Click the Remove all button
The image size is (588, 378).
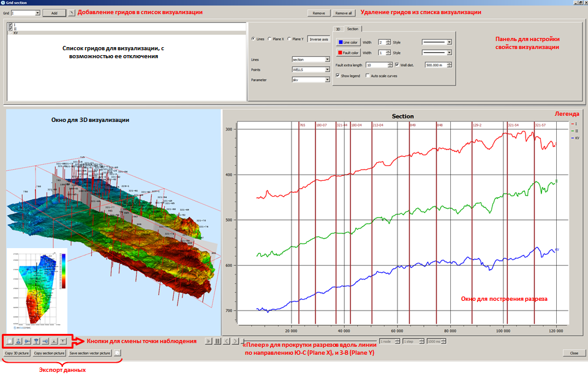pyautogui.click(x=343, y=12)
